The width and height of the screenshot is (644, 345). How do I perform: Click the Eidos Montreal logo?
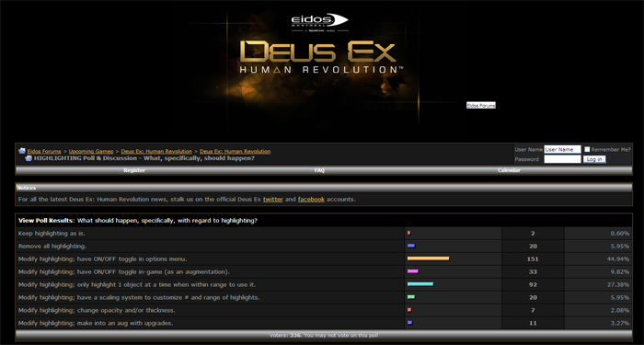tap(320, 22)
